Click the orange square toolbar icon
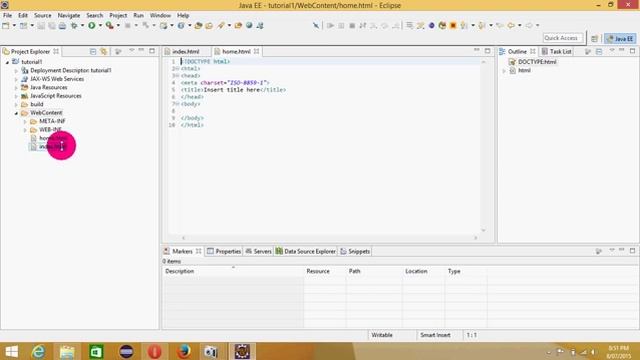Viewport: 640px width, 360px height. point(453,26)
